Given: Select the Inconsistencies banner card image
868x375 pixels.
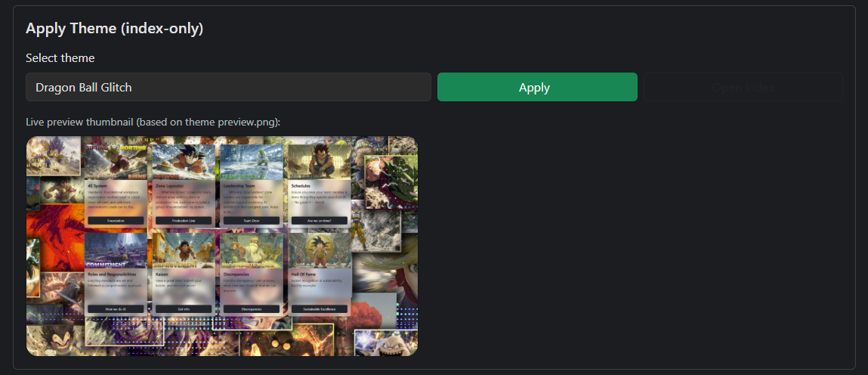Looking at the screenshot, I should click(x=252, y=250).
